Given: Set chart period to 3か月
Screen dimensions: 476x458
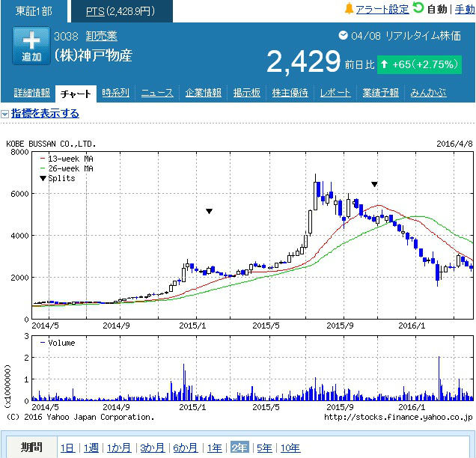Looking at the screenshot, I should coord(153,448).
